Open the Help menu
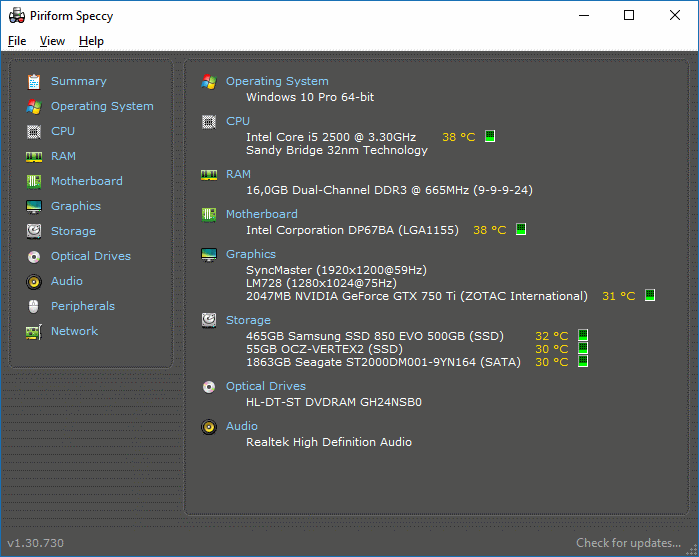Screen dimensions: 699x557 coord(91,41)
